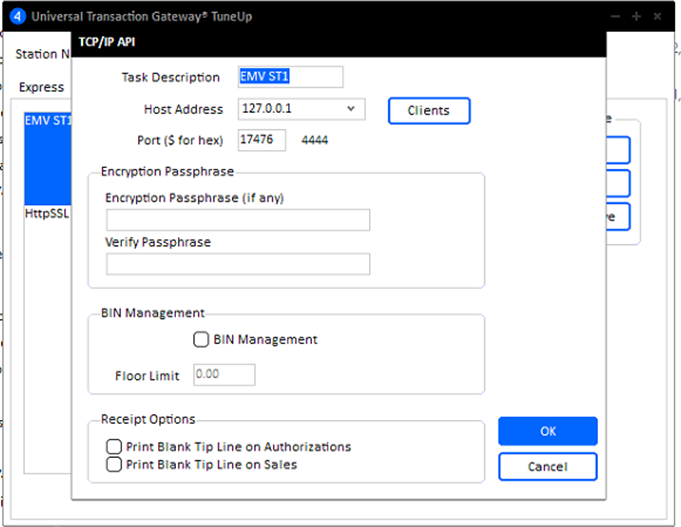Viewport: 681px width, 527px height.
Task: Close the Universal Transaction Gateway TuneUp window
Action: (x=656, y=17)
